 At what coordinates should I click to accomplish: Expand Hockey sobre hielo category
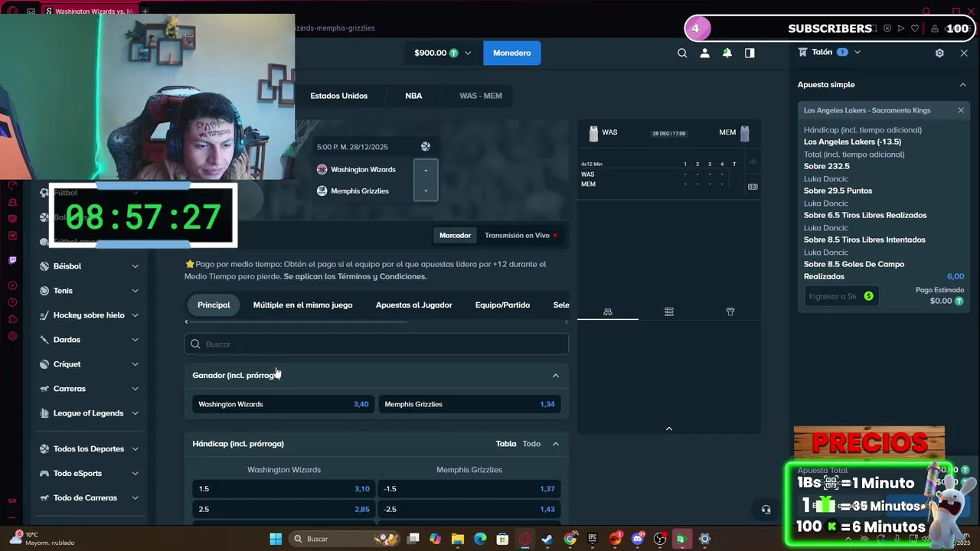[x=135, y=315]
